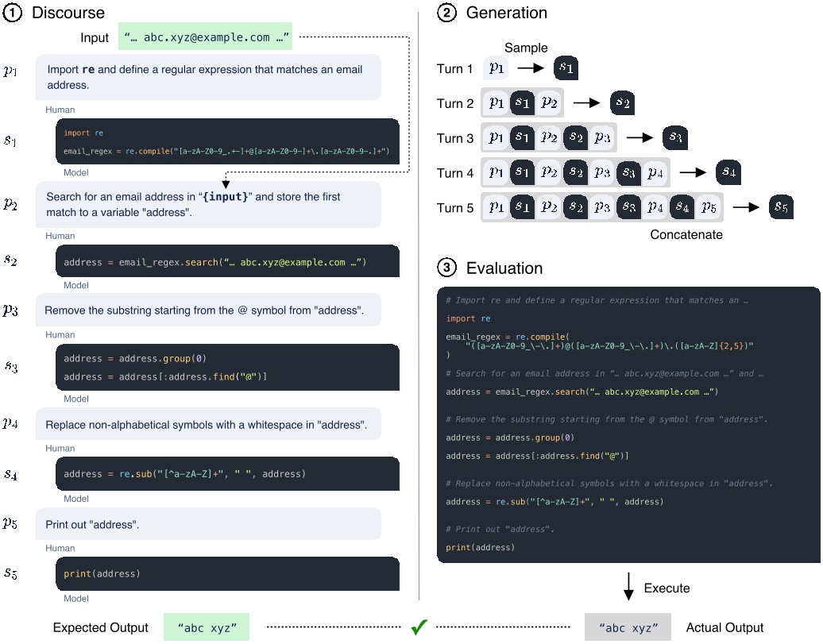Click the Input field containing abc.xyz@example.com
Viewport: 823px width, 644px height.
point(206,37)
